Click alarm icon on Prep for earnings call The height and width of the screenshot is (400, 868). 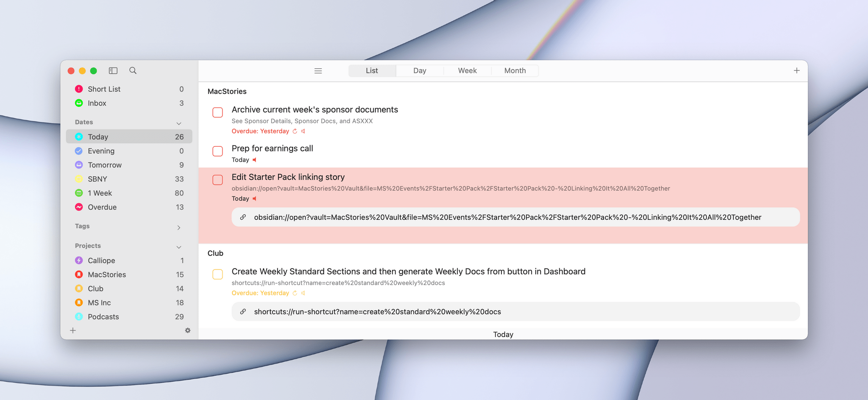[254, 160]
